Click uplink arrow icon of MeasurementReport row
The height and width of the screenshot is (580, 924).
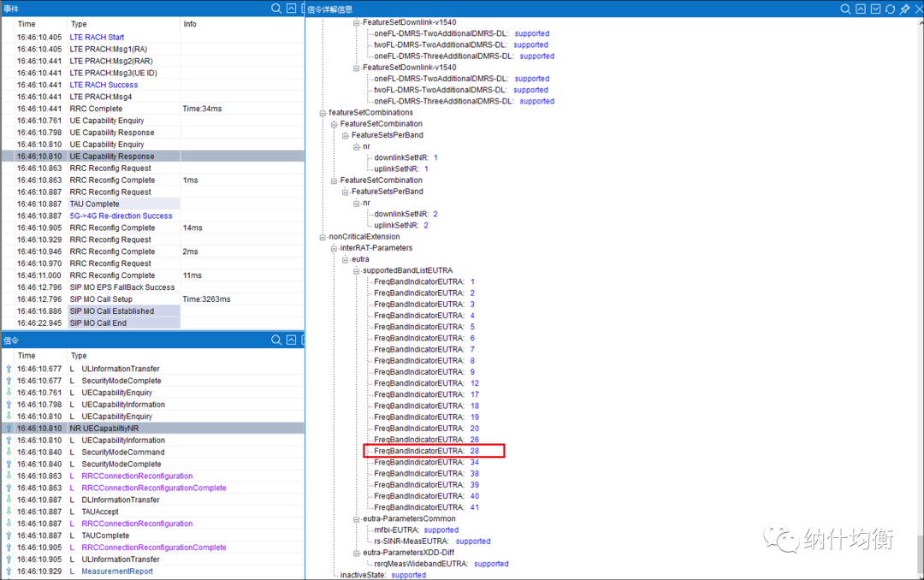click(9, 571)
